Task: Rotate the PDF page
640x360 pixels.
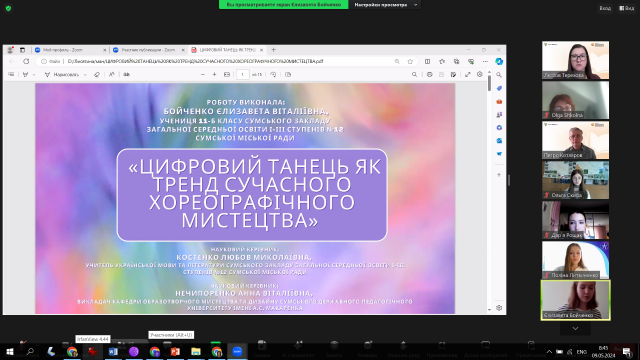Action: pyautogui.click(x=273, y=75)
